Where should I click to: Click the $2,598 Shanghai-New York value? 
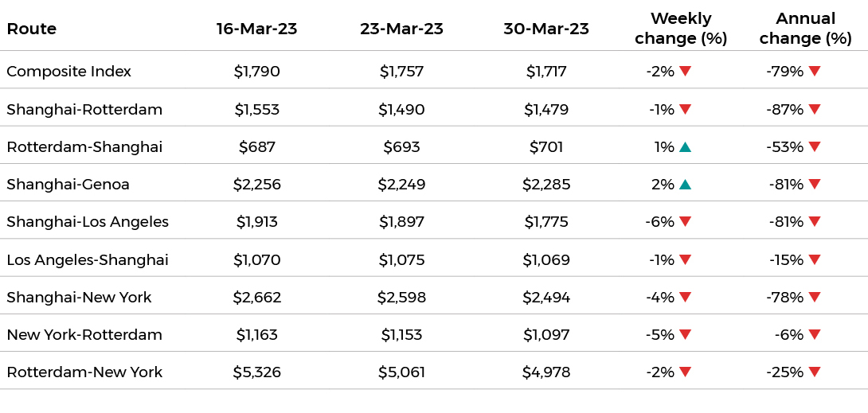pos(401,298)
